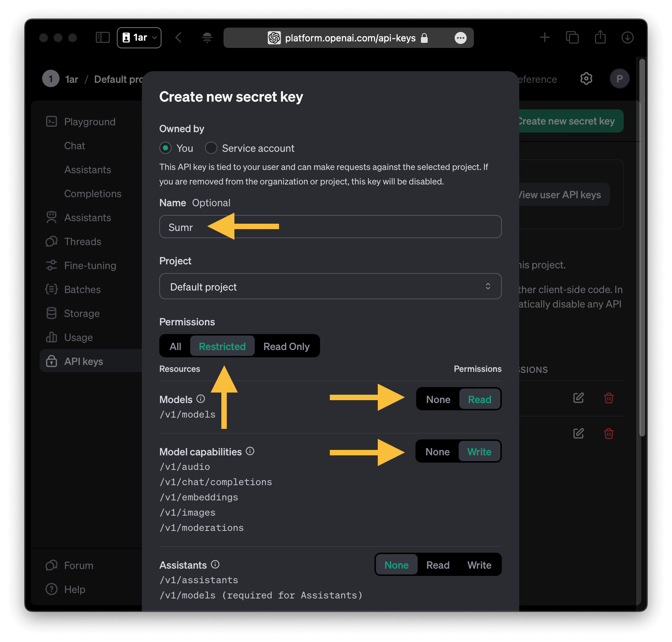The height and width of the screenshot is (642, 672).
Task: Set Assistants permission to None
Action: coord(396,565)
